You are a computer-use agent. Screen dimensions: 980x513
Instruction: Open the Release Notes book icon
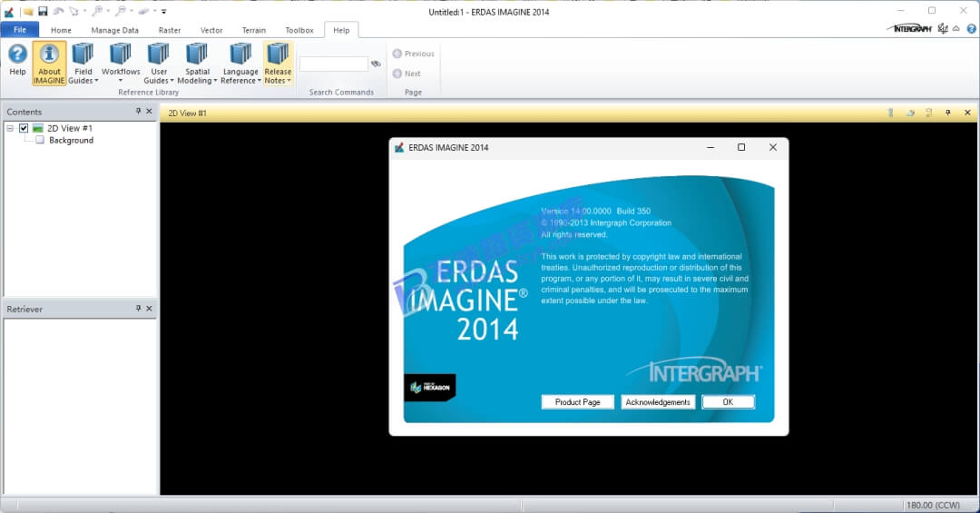point(278,54)
